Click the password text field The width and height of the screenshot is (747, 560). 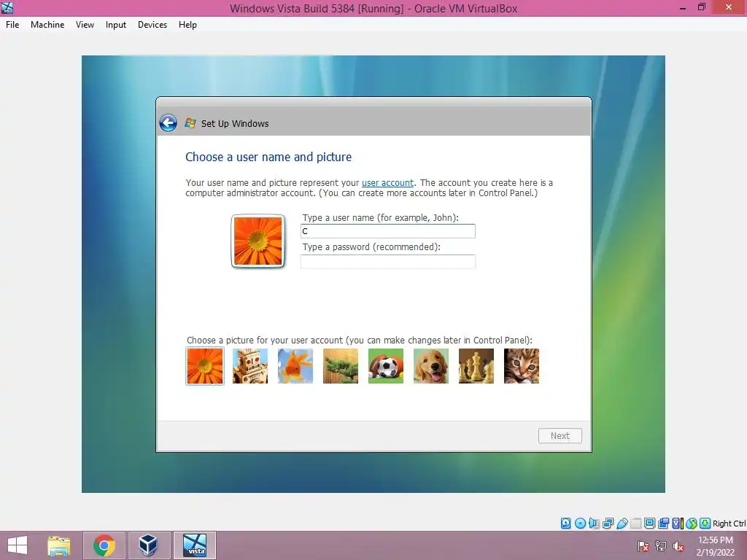point(388,262)
